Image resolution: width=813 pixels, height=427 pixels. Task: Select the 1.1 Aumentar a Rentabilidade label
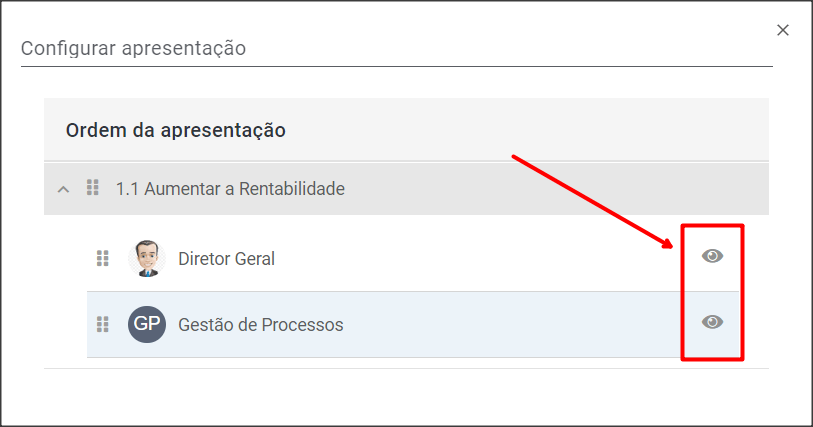[230, 188]
